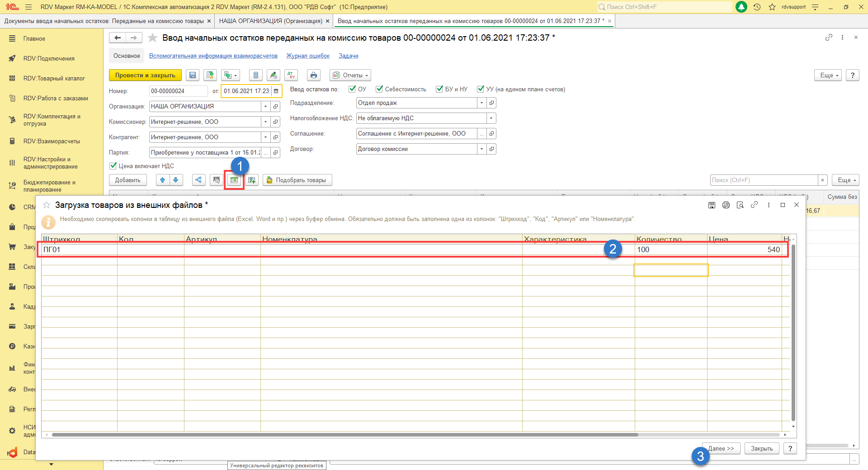Toggle the Себестоимость checkbox
The width and height of the screenshot is (868, 470).
click(379, 89)
